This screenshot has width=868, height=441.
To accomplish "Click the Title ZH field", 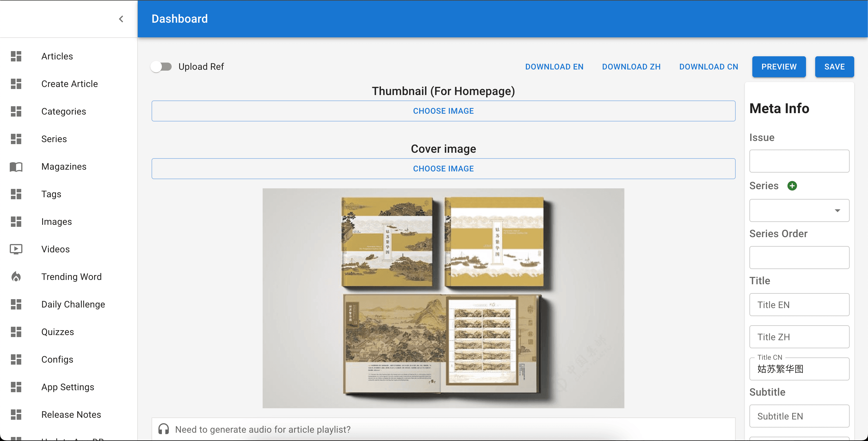I will pos(799,337).
